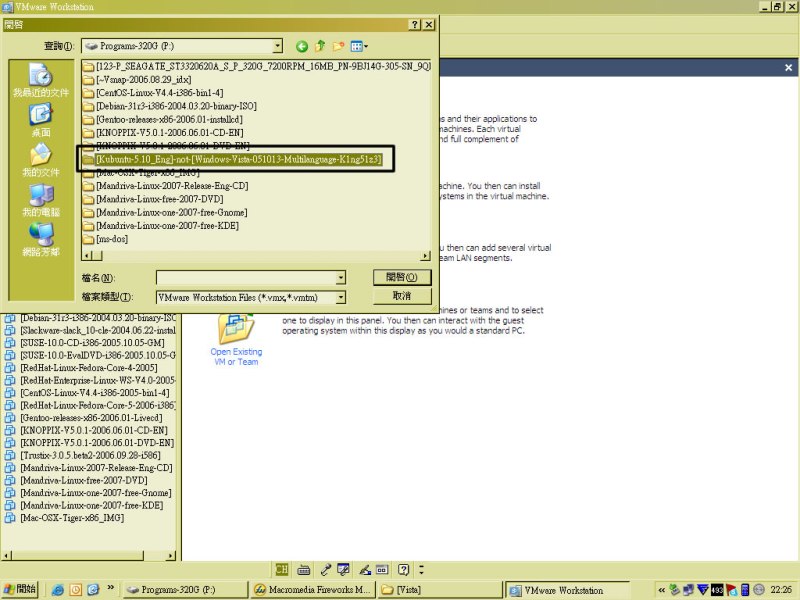Expand the 查詢 Programs-320G (P:) drive dropdown
Viewport: 800px width, 600px height.
pos(277,46)
